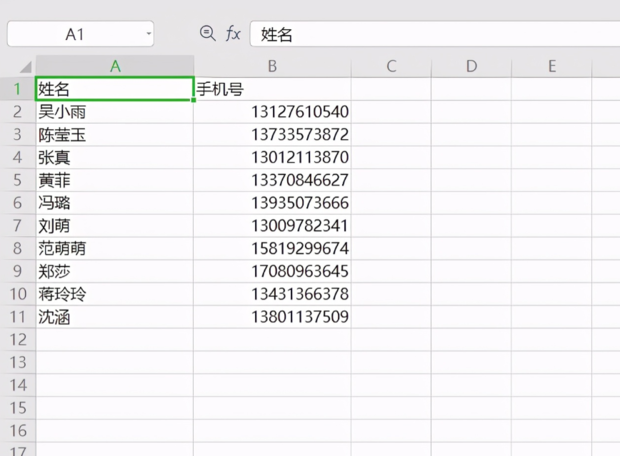Select the cell with name 蒋玲玲
The height and width of the screenshot is (456, 620).
(115, 294)
